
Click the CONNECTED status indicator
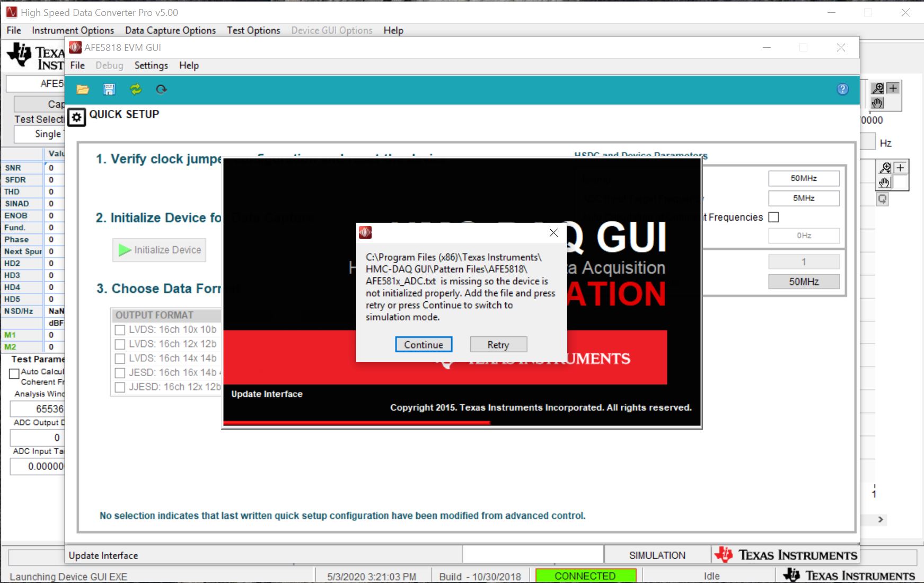[x=585, y=576]
